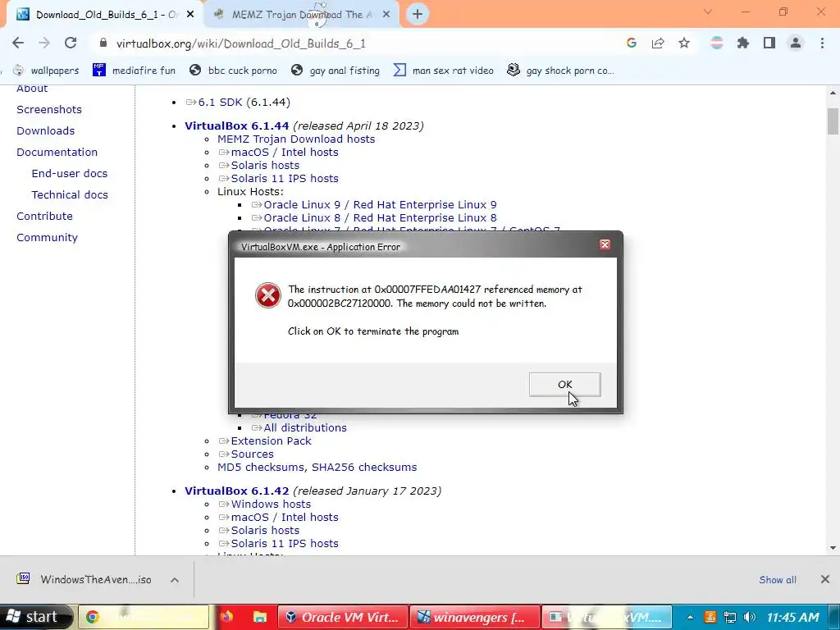
Task: Close the MEMZ Trojan Download tab
Action: click(386, 15)
